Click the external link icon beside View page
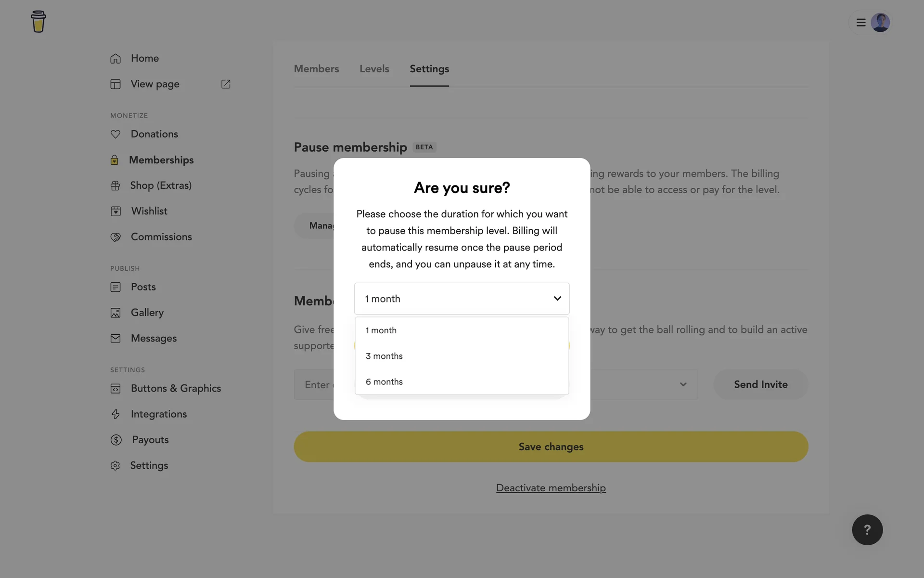This screenshot has height=578, width=924. (226, 84)
